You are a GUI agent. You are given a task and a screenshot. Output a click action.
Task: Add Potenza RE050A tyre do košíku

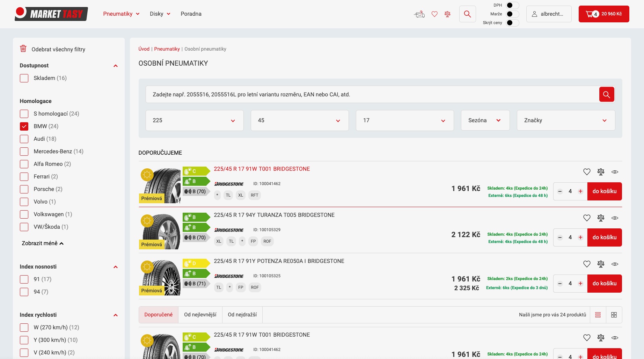tap(605, 284)
